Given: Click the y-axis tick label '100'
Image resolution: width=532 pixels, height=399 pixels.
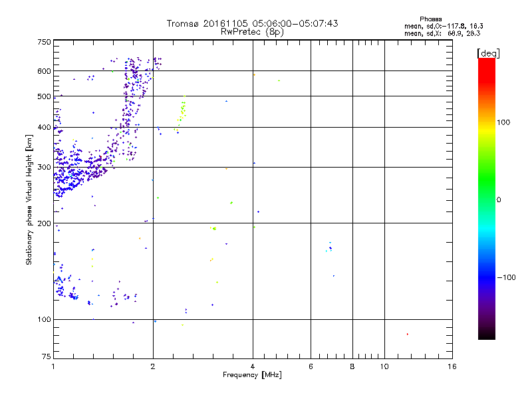Looking at the screenshot, I should pos(44,319).
